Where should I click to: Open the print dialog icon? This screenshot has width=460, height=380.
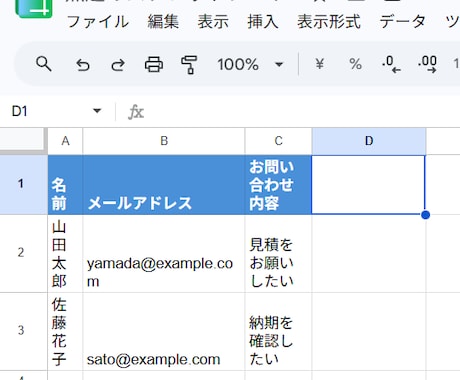(154, 64)
